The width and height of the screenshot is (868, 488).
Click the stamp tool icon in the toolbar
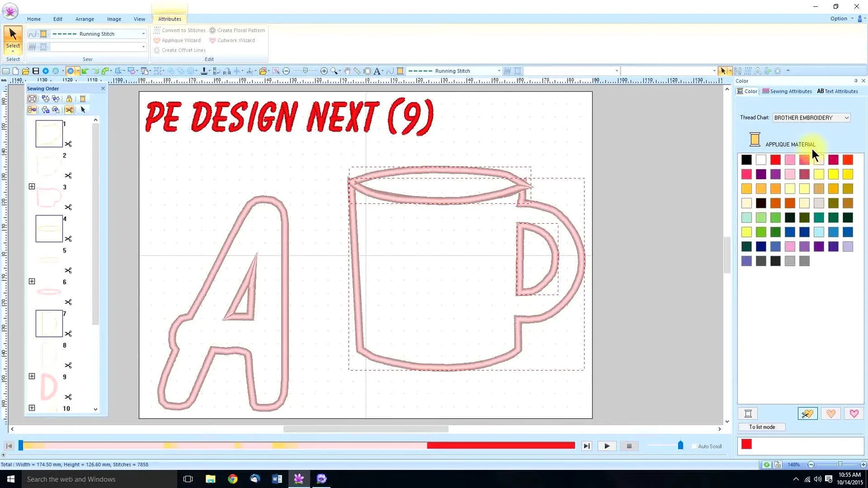(204, 71)
